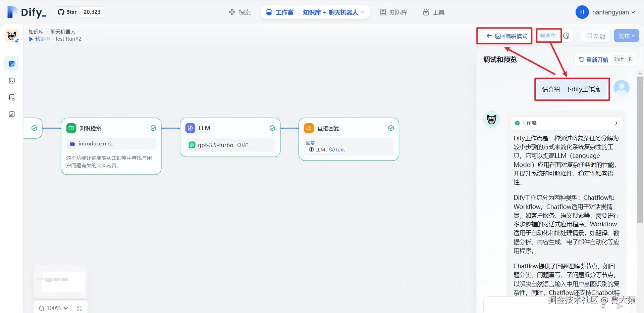This screenshot has width=644, height=313.
Task: Click the CHAT mode badge
Action: (x=243, y=145)
